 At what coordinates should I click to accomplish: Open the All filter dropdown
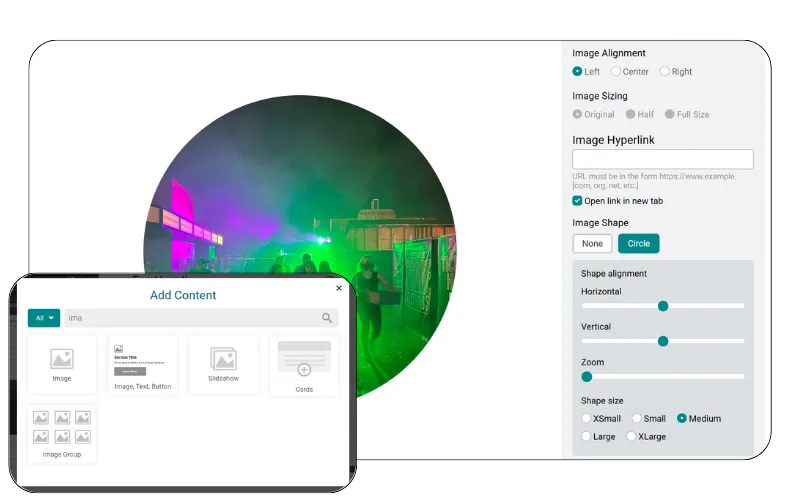point(44,318)
